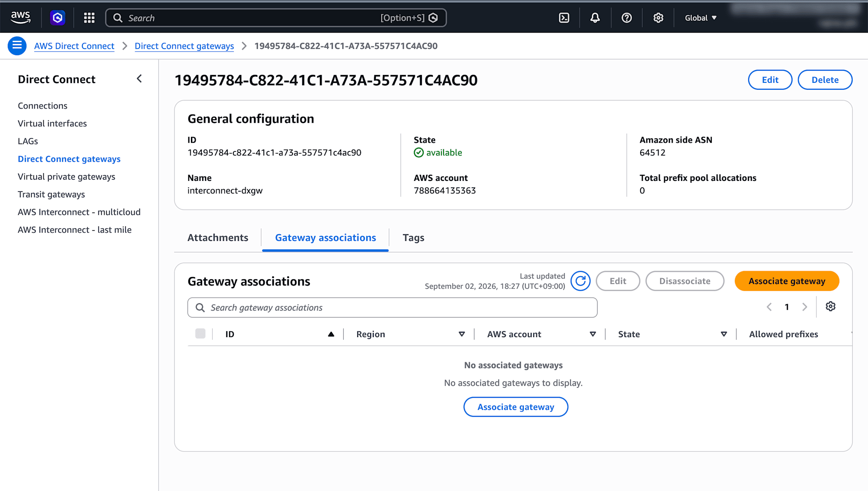Refresh the gateway associations list
The image size is (868, 491).
coord(580,281)
